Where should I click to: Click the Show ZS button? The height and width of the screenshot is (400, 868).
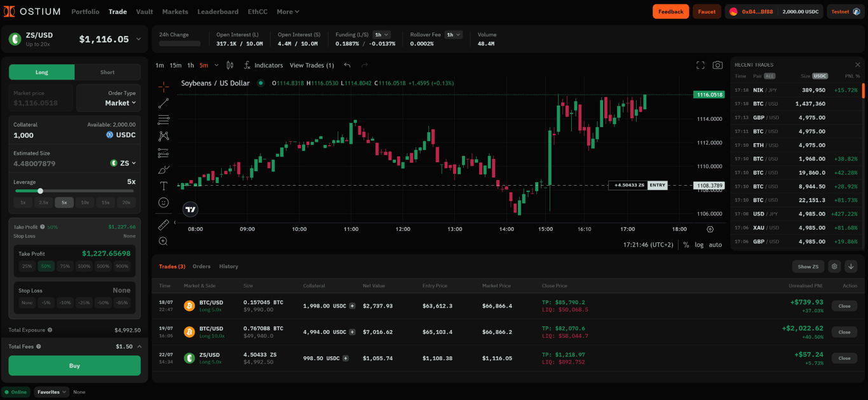(808, 266)
